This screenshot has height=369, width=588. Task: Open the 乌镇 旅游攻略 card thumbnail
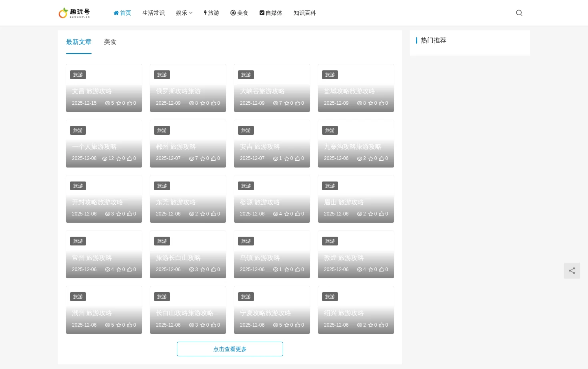click(272, 254)
